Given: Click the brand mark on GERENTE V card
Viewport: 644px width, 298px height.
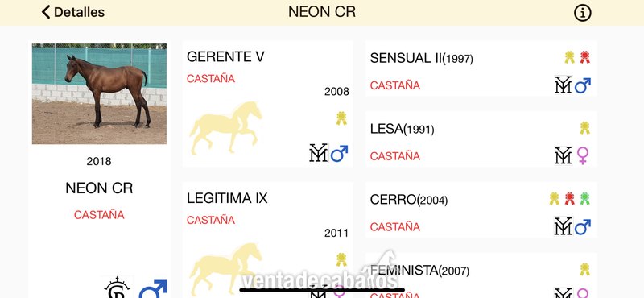Looking at the screenshot, I should (319, 153).
